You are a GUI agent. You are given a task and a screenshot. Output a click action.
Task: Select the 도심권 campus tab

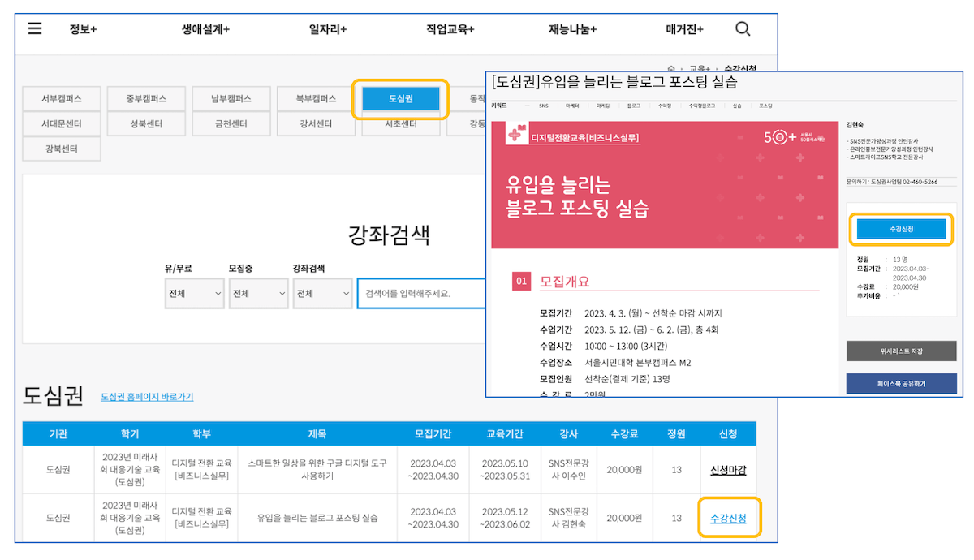click(x=401, y=99)
